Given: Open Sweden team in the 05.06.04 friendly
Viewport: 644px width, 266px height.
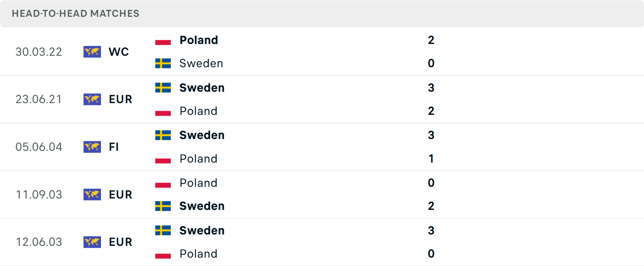Looking at the screenshot, I should (202, 135).
